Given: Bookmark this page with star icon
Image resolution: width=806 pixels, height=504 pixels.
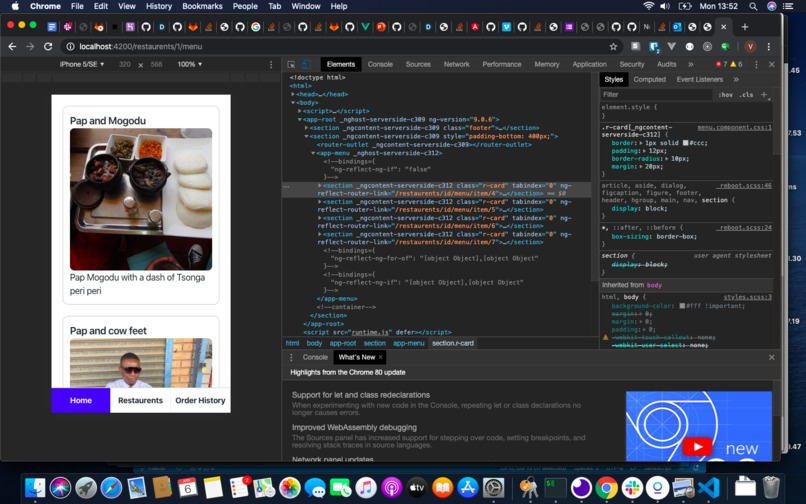Looking at the screenshot, I should (613, 46).
